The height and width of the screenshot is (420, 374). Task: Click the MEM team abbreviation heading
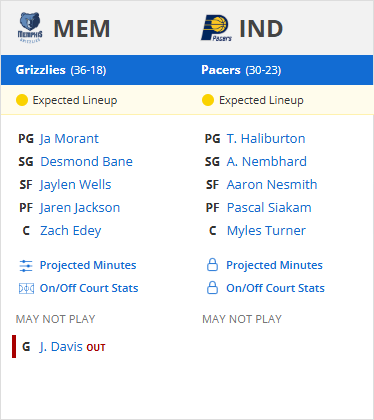coord(82,29)
